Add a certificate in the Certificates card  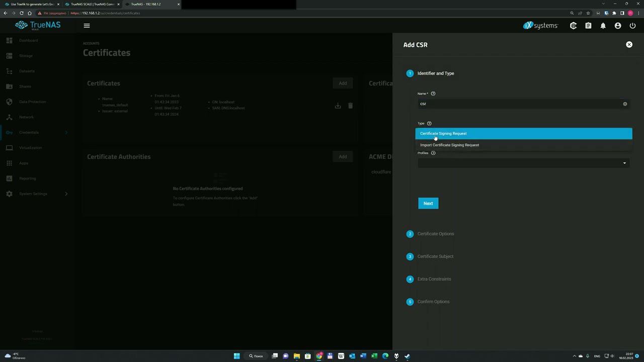[x=343, y=83]
